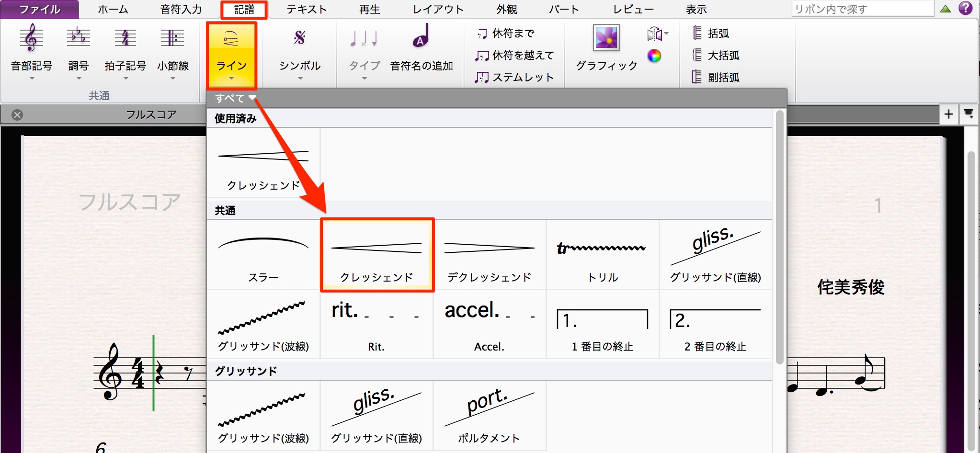Image resolution: width=980 pixels, height=453 pixels.
Task: Expand the ライン dropdown arrow
Action: coord(231,79)
